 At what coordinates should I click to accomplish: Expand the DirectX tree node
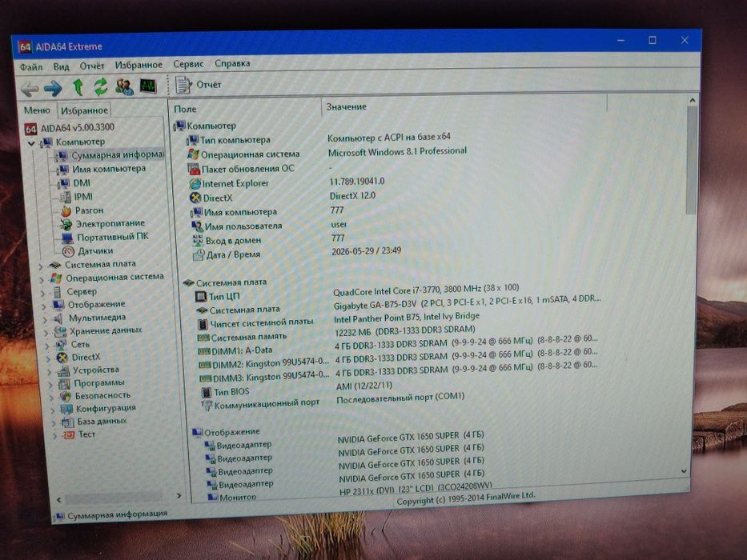(x=49, y=358)
